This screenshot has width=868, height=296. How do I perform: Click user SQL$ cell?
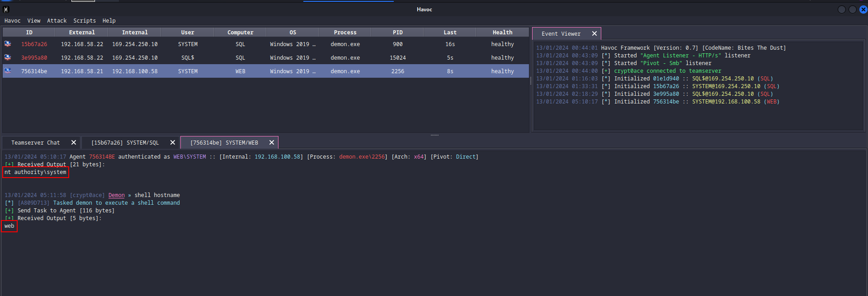click(188, 58)
